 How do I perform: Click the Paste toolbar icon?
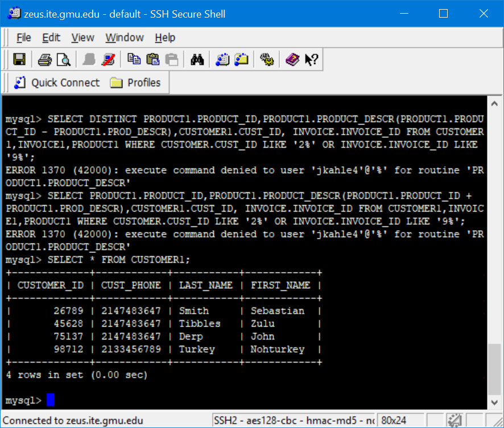click(x=152, y=60)
